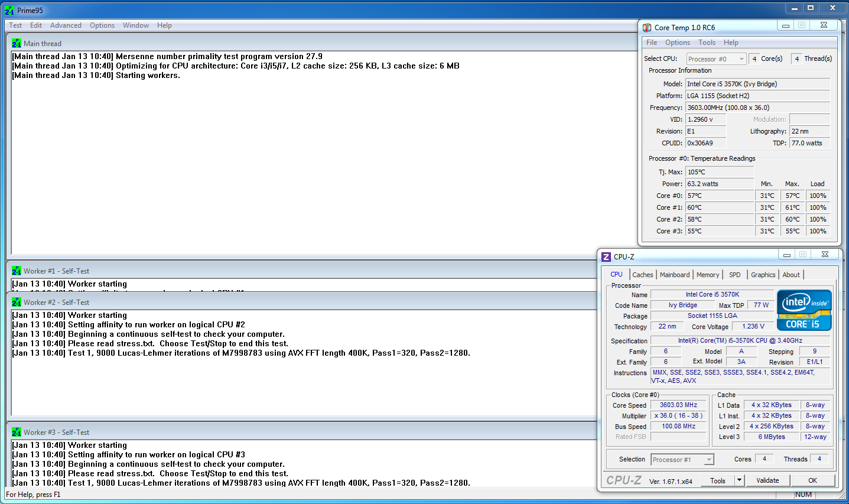Click the Core #1 Load 100% value
Screen dimensions: 849x504
[818, 207]
